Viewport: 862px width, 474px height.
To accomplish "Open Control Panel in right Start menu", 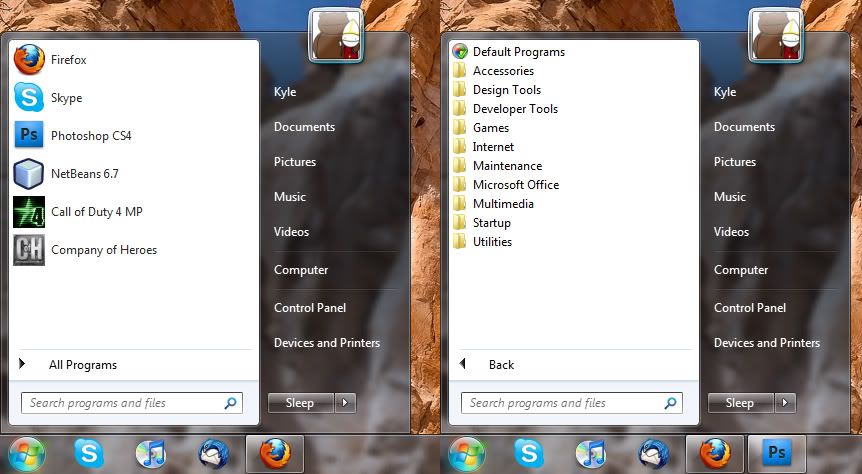I will pyautogui.click(x=750, y=308).
